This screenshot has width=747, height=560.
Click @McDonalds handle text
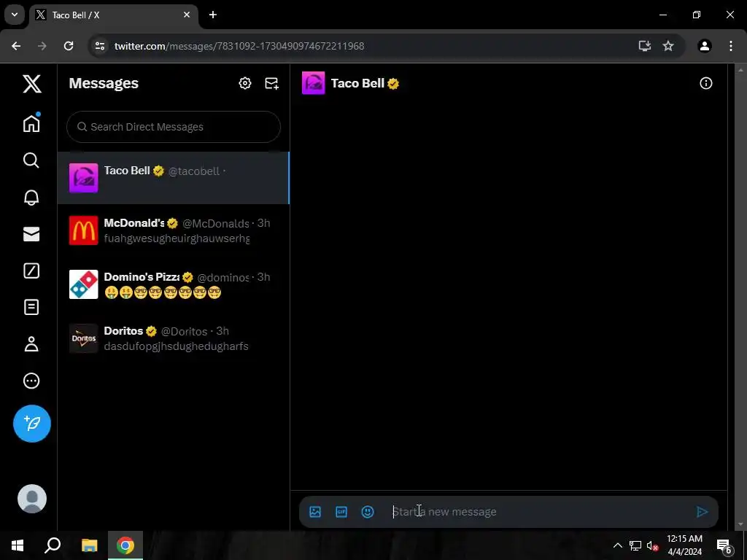pyautogui.click(x=216, y=223)
